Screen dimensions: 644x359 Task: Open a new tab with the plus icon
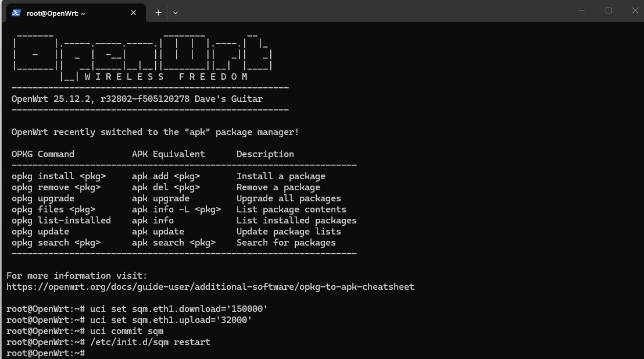[158, 12]
